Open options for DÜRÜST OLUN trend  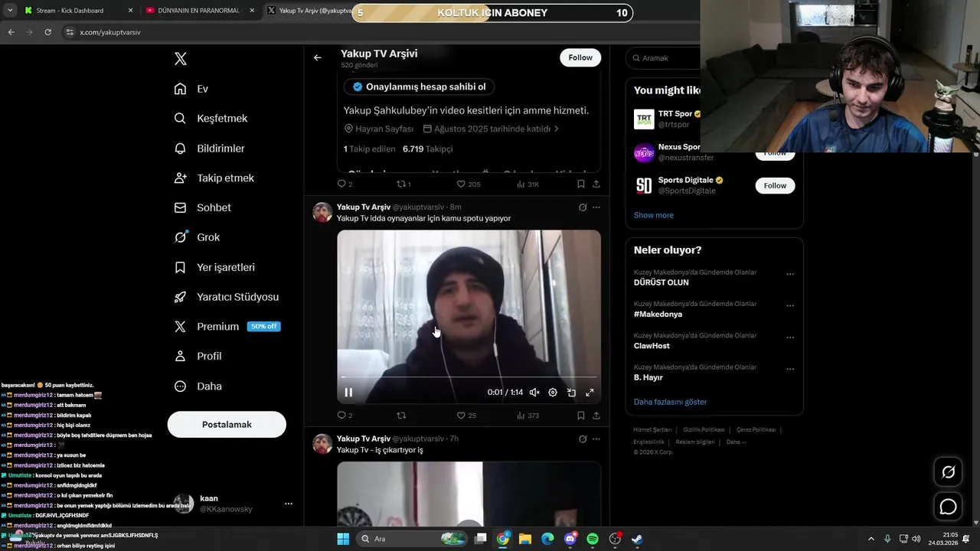[x=790, y=274]
